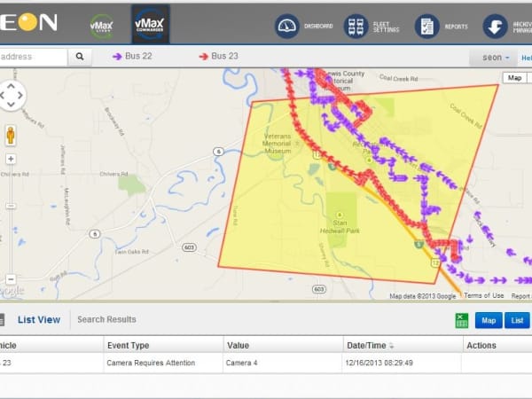Click the Terms of Use link
This screenshot has width=532, height=399.
click(484, 296)
